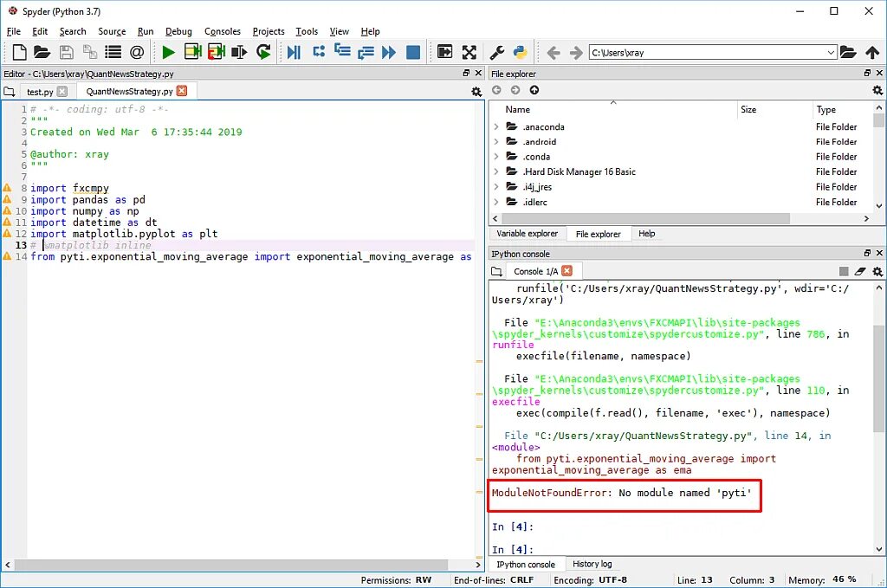The height and width of the screenshot is (588, 887).
Task: Expand the .anaconda folder
Action: coord(496,126)
